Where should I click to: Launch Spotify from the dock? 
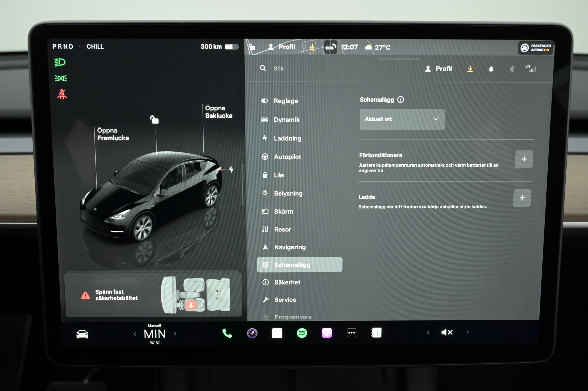point(302,333)
